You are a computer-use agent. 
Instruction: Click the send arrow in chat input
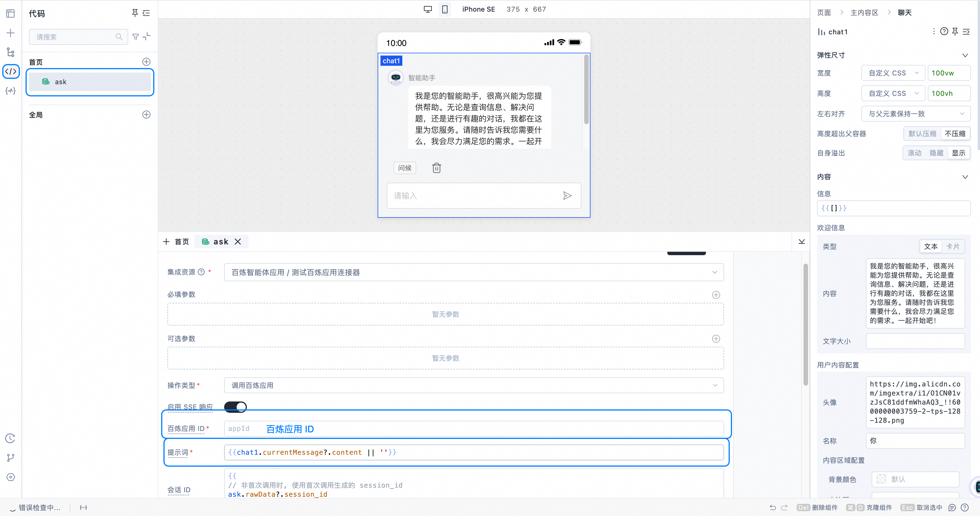(x=567, y=195)
